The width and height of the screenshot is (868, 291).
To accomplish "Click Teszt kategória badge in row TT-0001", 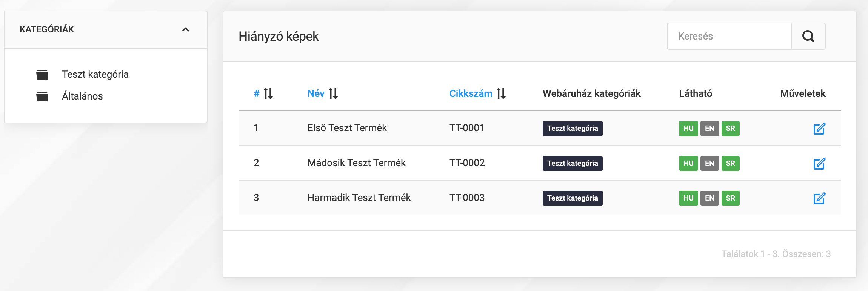I will (573, 129).
